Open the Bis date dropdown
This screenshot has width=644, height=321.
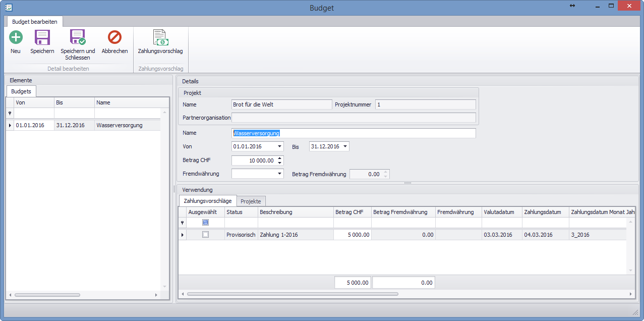pos(345,146)
